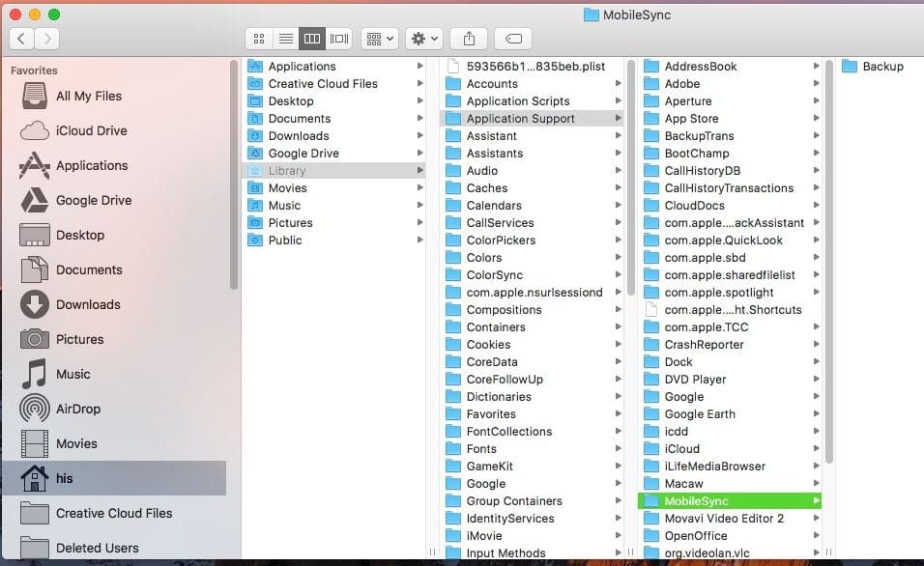Select the 'his' home folder in the sidebar

tap(116, 478)
